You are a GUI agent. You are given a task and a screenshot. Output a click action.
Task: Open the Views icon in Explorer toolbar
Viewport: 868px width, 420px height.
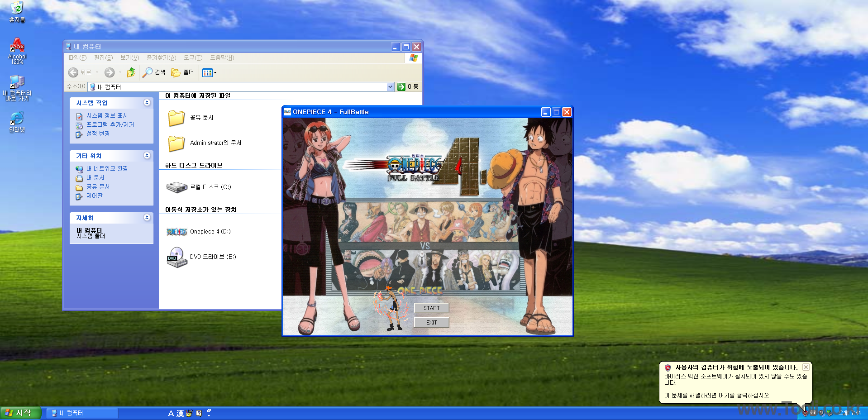[207, 72]
